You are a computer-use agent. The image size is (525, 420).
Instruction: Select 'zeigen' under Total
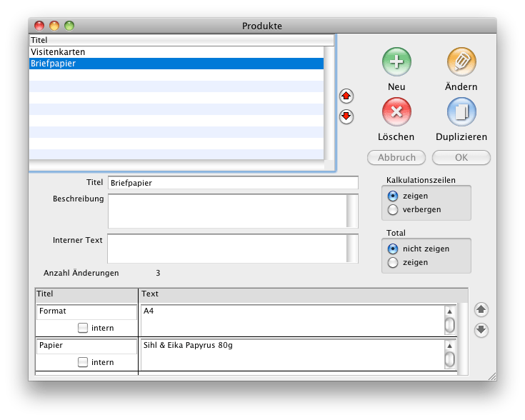coord(393,263)
